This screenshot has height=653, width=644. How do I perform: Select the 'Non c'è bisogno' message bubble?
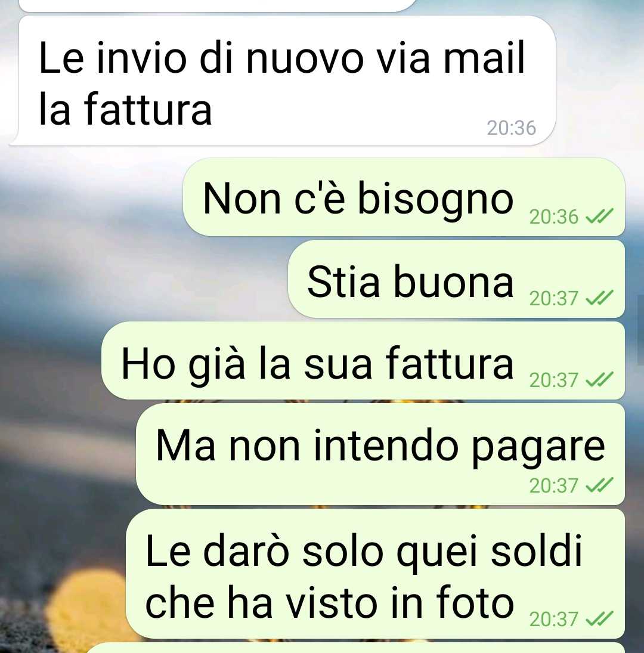(404, 197)
